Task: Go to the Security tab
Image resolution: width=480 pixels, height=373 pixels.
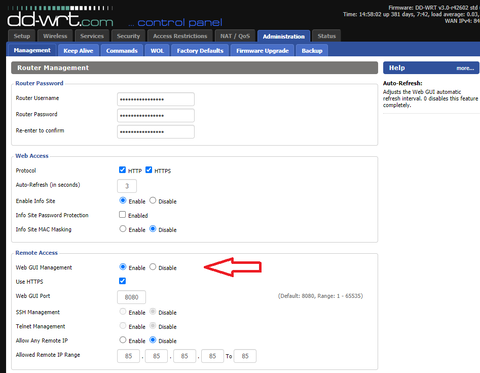Action: tap(128, 36)
